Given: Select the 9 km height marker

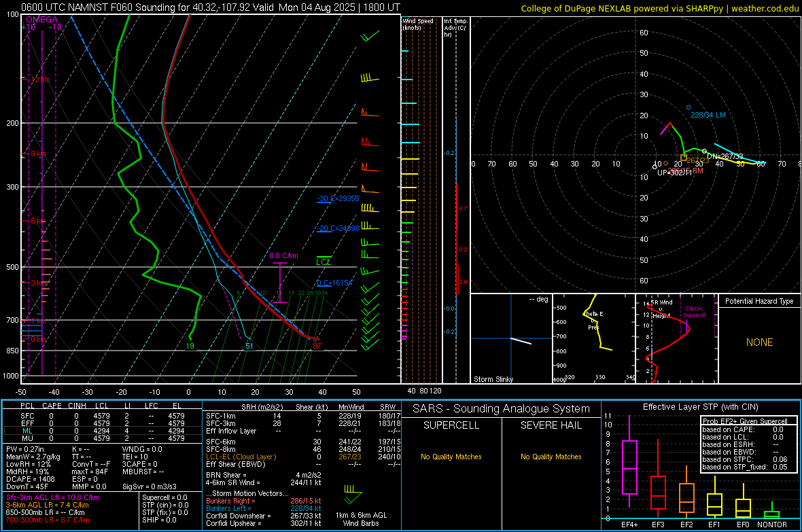Looking at the screenshot, I should coord(39,154).
